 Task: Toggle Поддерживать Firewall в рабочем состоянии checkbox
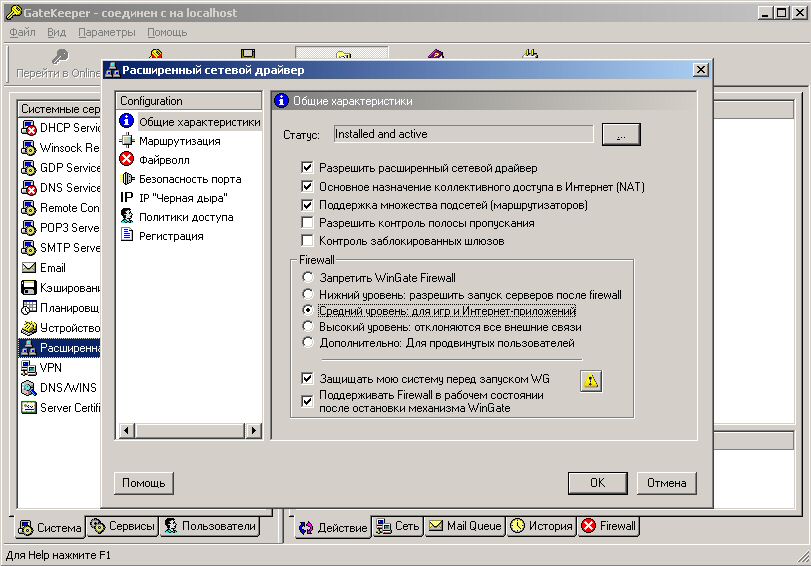click(x=307, y=401)
